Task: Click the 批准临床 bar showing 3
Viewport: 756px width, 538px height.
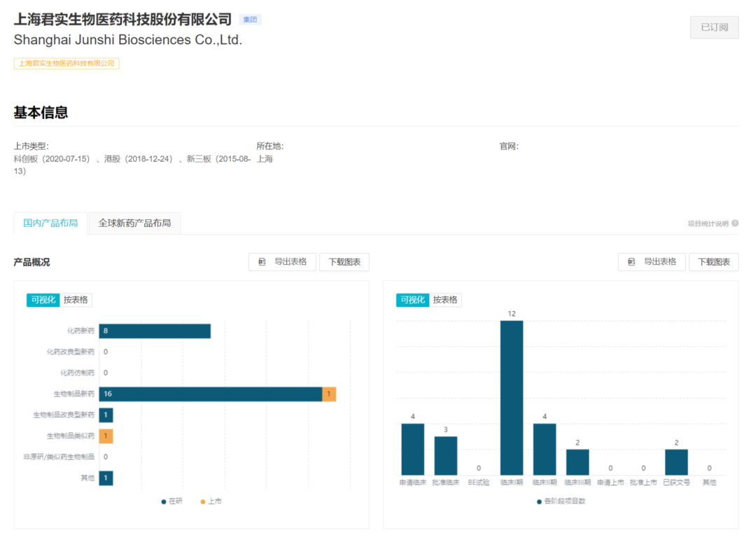Action: tap(445, 456)
